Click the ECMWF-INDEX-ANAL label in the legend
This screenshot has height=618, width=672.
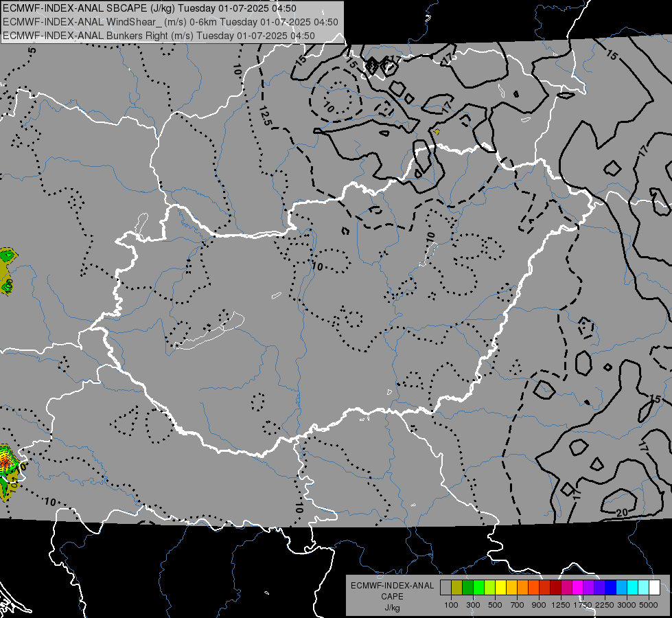click(x=392, y=586)
